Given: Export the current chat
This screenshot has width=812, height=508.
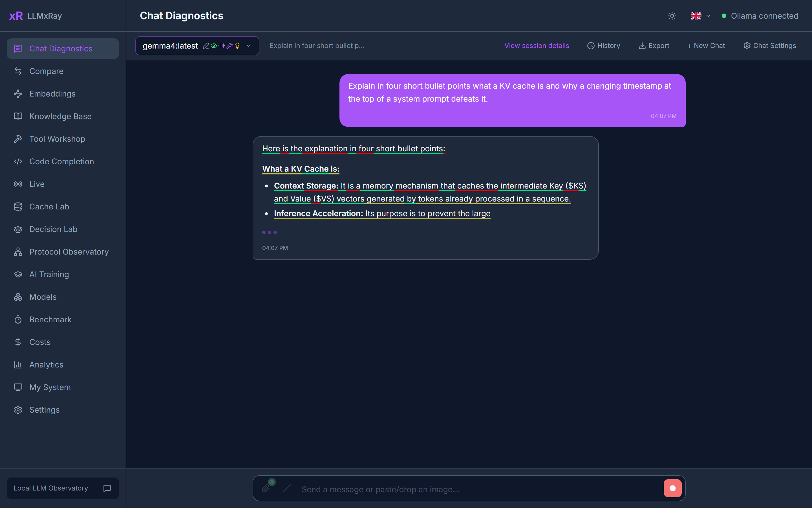Looking at the screenshot, I should click(654, 46).
